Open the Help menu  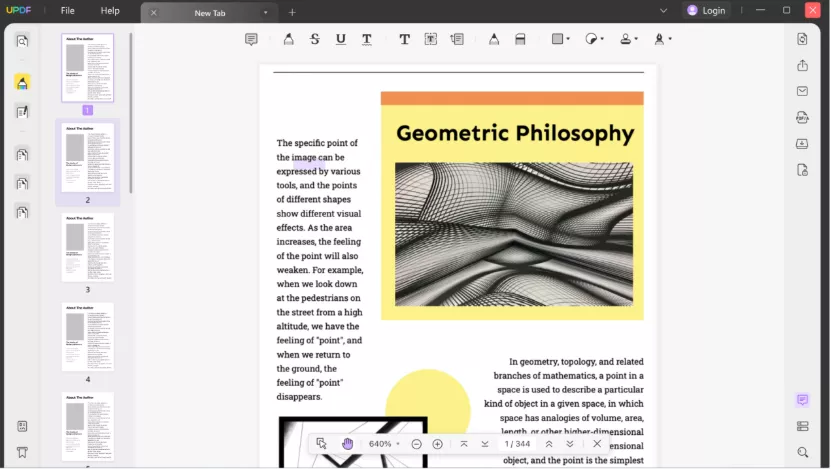110,11
